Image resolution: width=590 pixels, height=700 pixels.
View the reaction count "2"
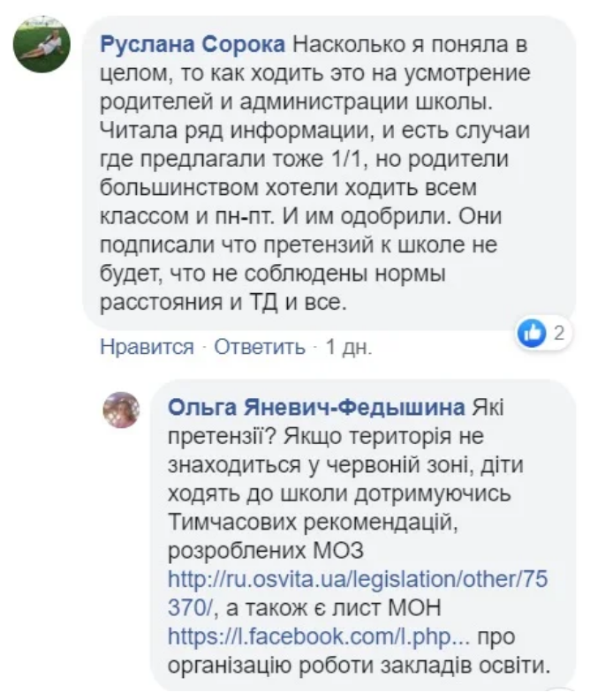[x=558, y=333]
